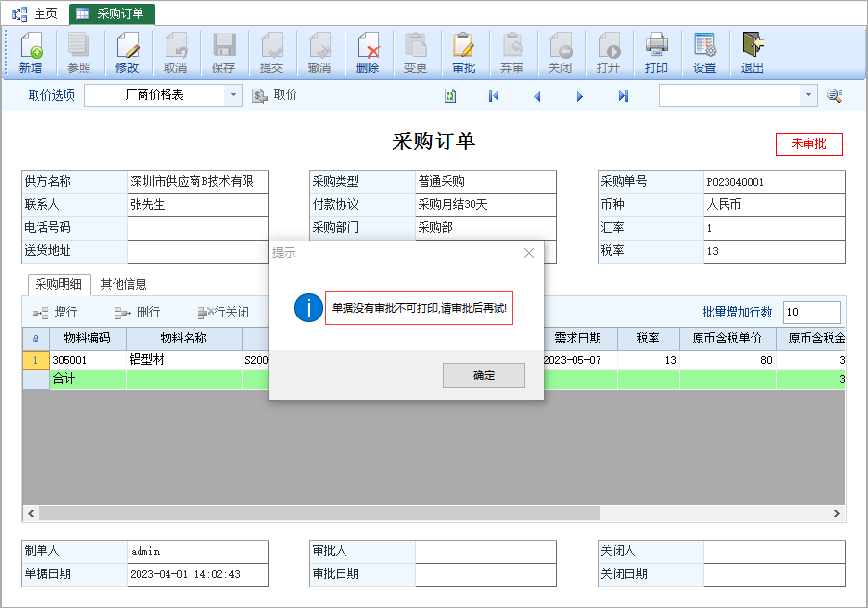The width and height of the screenshot is (868, 608).
Task: Click the cell 305001 material code
Action: pos(88,360)
